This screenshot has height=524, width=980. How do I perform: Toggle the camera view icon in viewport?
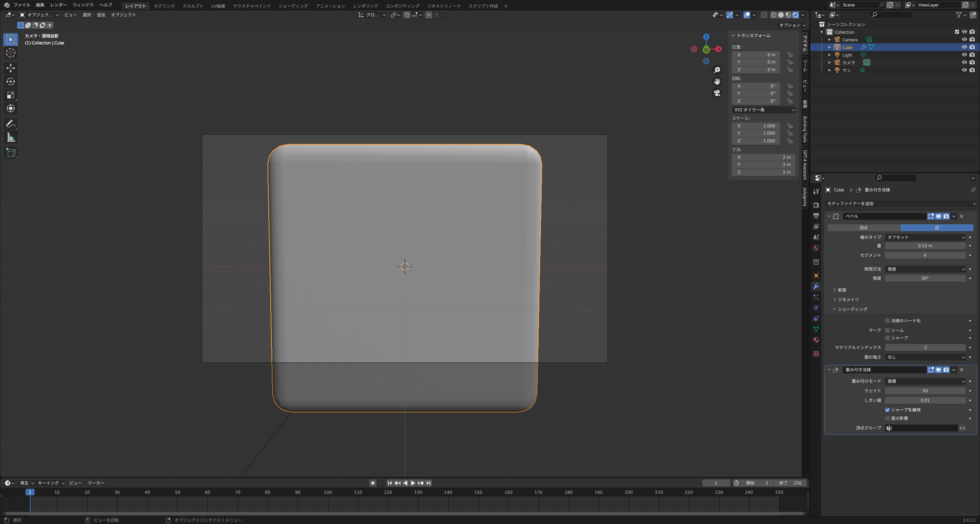(x=717, y=93)
